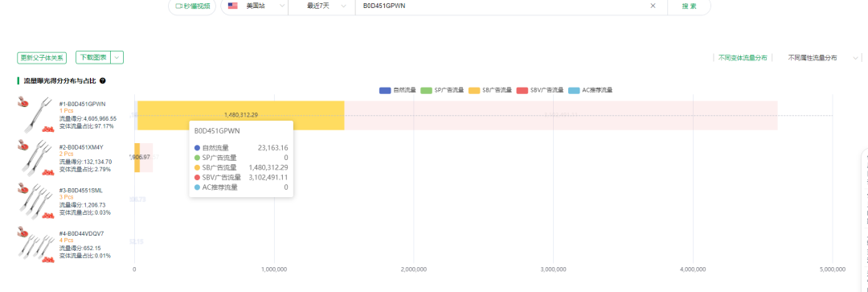Click the 下载图表 button
This screenshot has width=868, height=292.
click(x=93, y=57)
